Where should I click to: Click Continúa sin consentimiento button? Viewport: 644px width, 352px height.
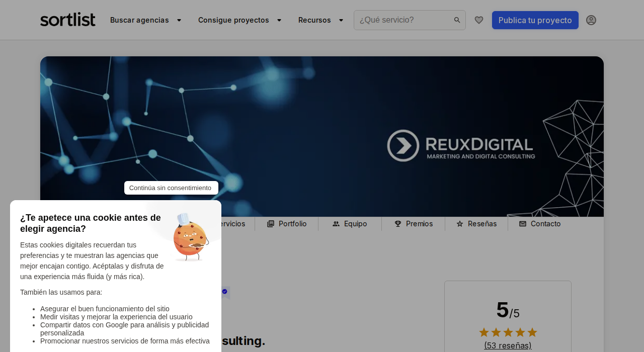pyautogui.click(x=171, y=188)
